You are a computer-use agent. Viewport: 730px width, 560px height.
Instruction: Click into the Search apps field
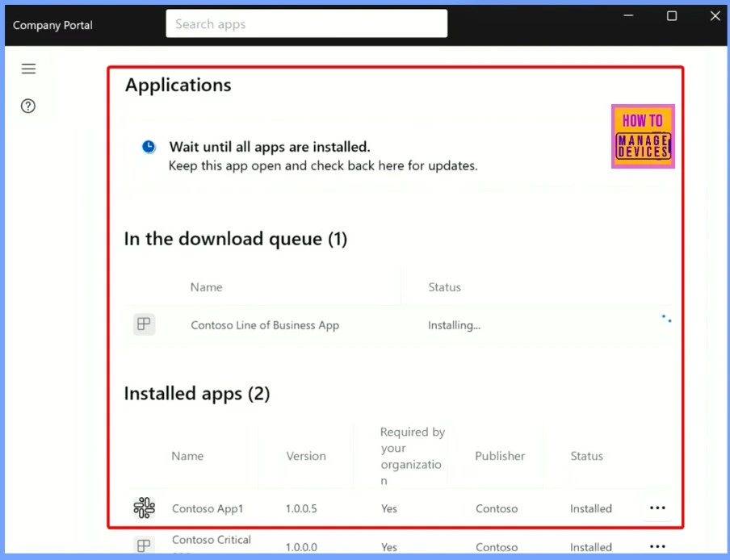(x=306, y=23)
